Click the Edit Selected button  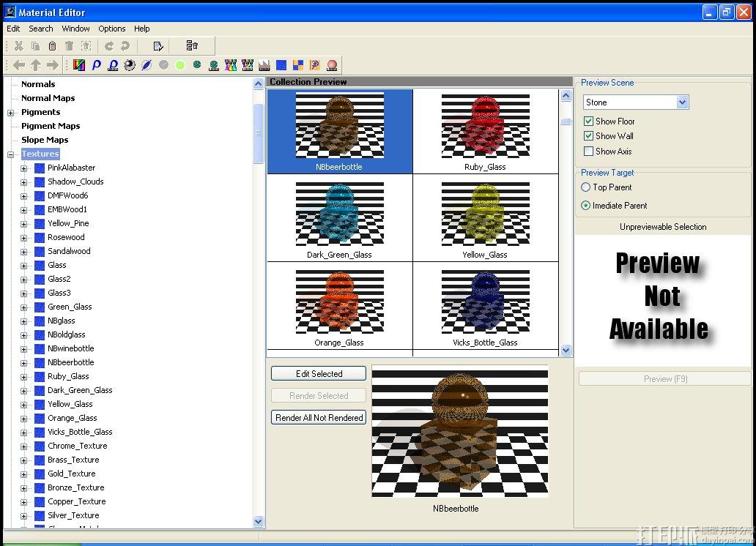(x=319, y=373)
